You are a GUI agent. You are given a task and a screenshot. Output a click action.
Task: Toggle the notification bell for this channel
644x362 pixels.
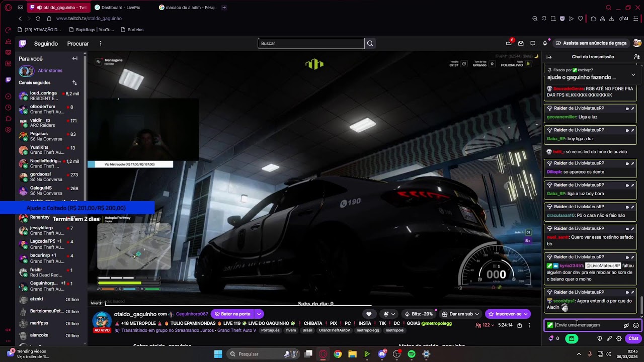[x=389, y=314]
